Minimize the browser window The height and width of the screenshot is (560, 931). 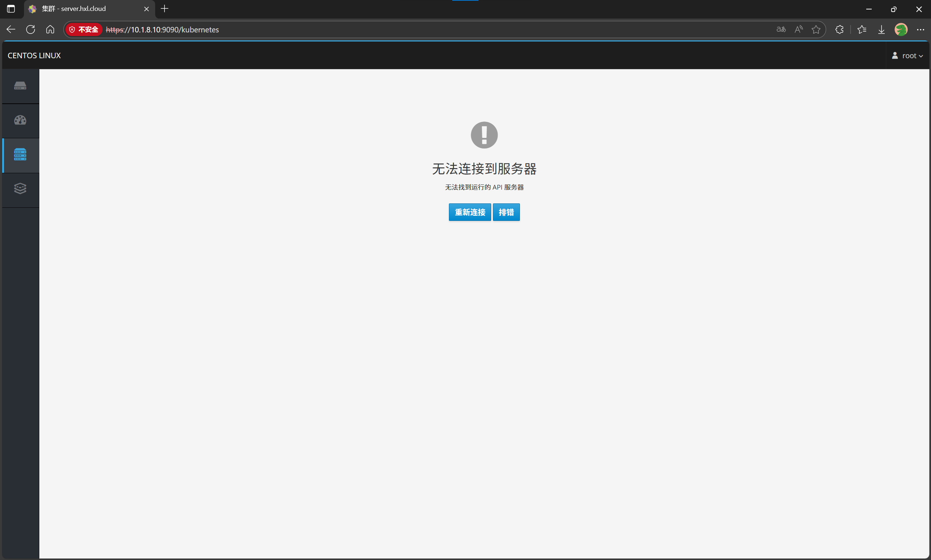click(x=869, y=9)
